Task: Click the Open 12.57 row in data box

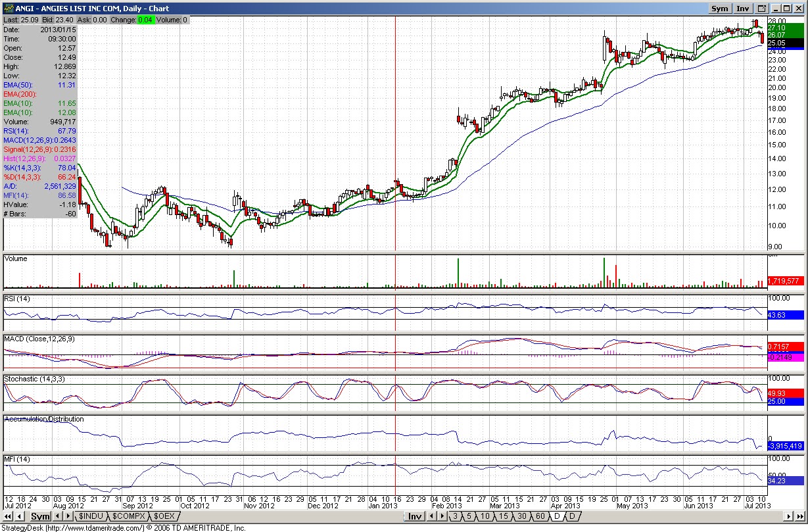Action: point(40,48)
